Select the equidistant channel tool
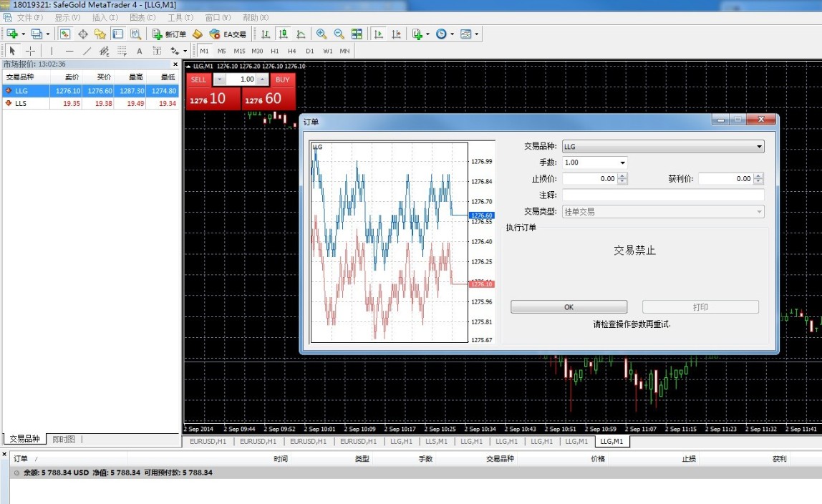Image resolution: width=822 pixels, height=504 pixels. coord(105,51)
